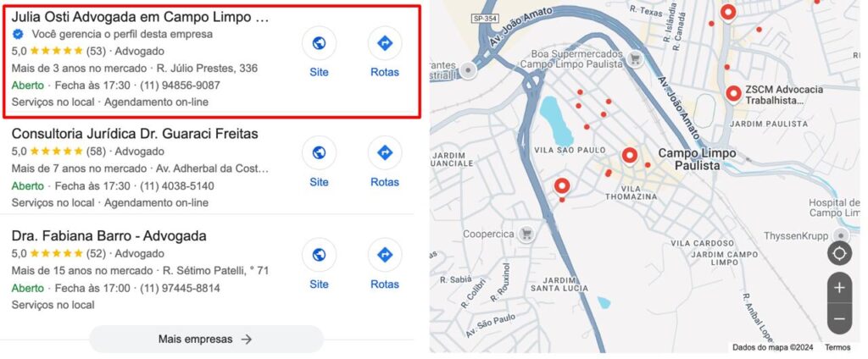Screen dimensions: 868x359
Task: Select the ZSCM Advocacia Trabalhista map pin
Action: (x=733, y=94)
